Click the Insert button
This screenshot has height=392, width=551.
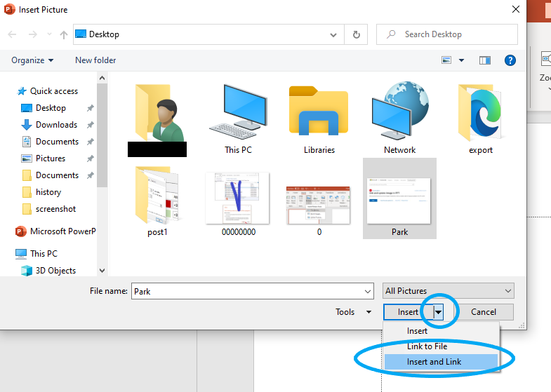click(409, 312)
